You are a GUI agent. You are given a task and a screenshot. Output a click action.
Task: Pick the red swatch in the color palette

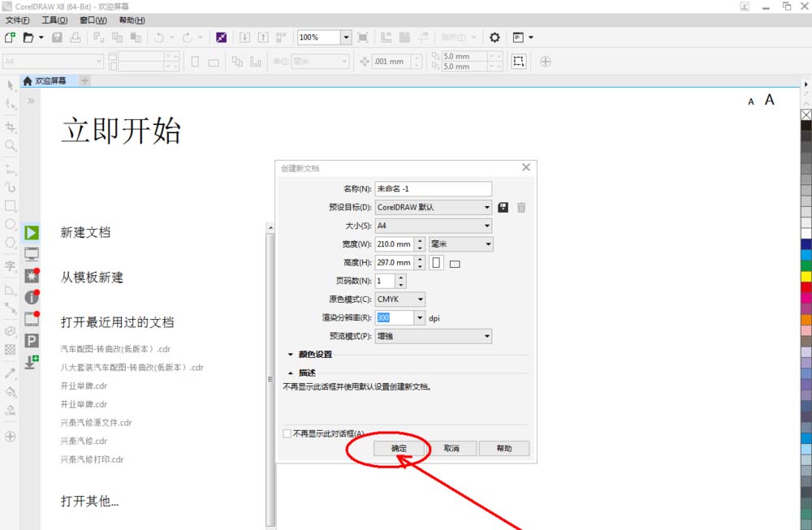(x=806, y=287)
